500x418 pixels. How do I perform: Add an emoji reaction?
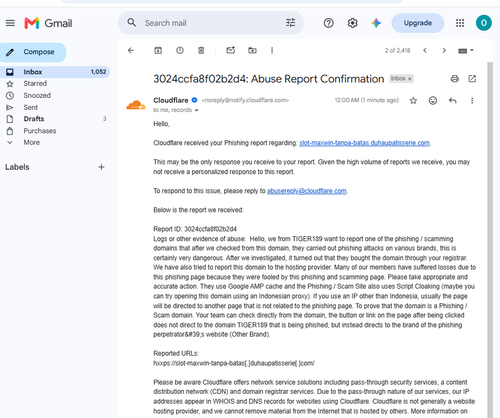[433, 100]
